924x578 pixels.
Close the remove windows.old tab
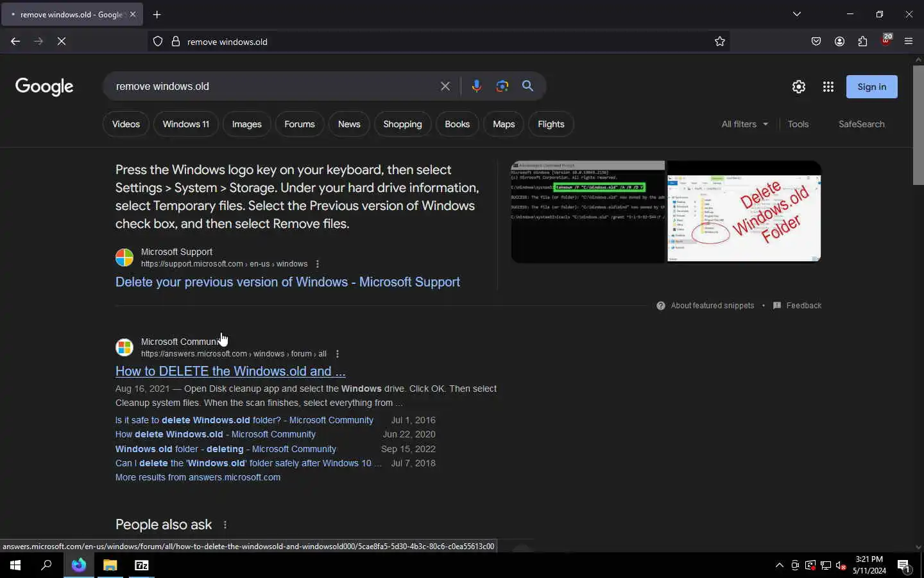click(x=133, y=14)
